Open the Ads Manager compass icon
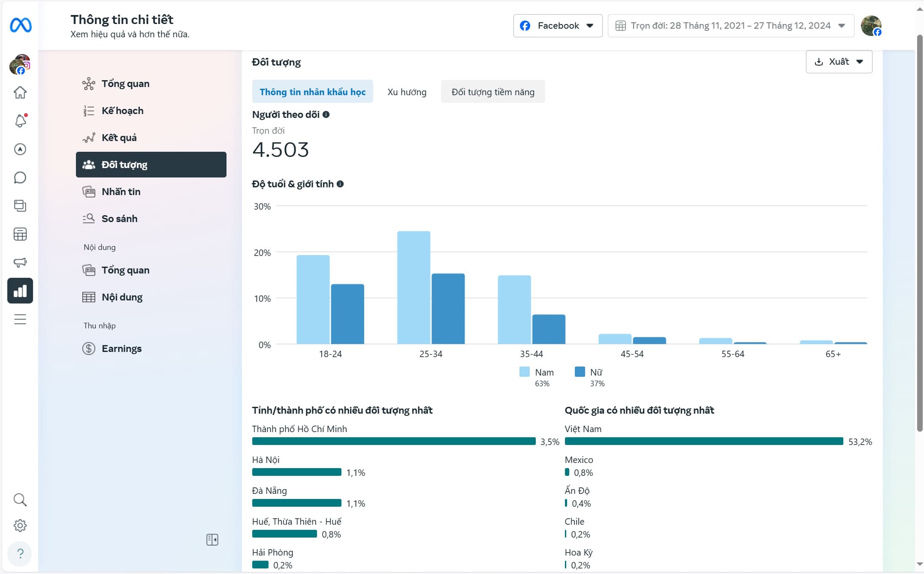The height and width of the screenshot is (574, 924). [20, 149]
